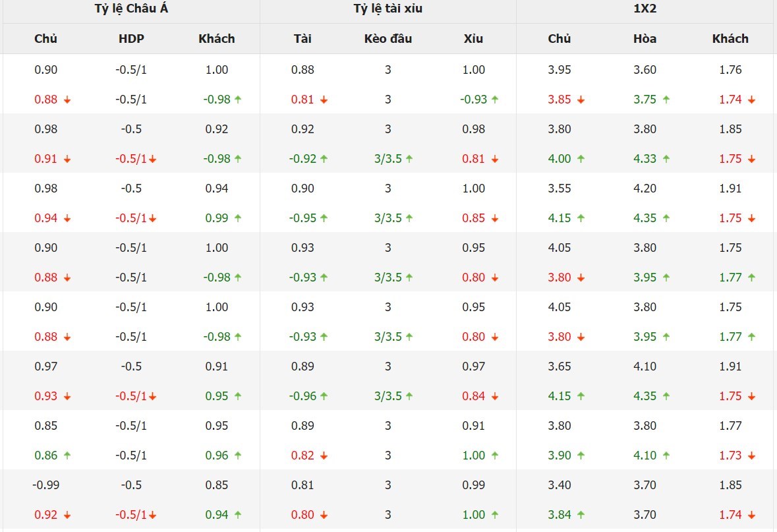
Task: Select the Tỷ lệ tài xỉu section header
Action: tap(388, 9)
